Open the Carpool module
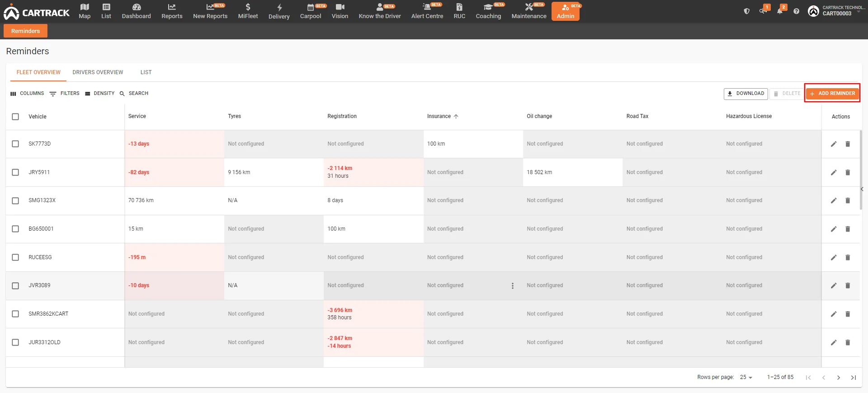Image resolution: width=868 pixels, height=393 pixels. point(311,11)
